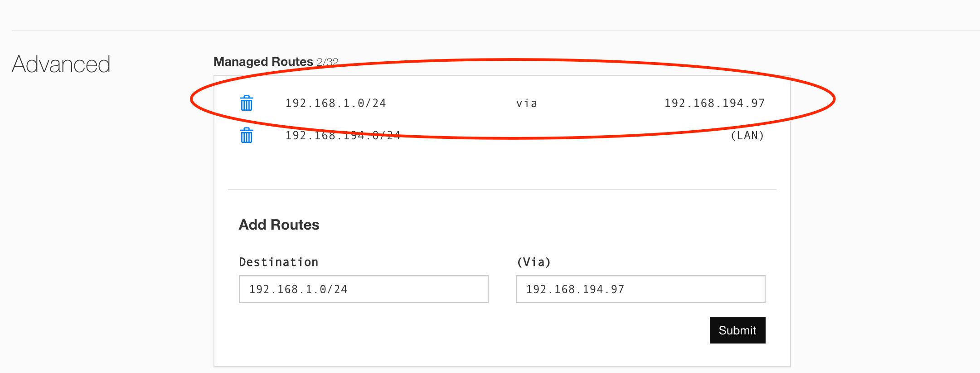The image size is (980, 373).
Task: Focus the (Via) gateway input field
Action: coord(640,289)
